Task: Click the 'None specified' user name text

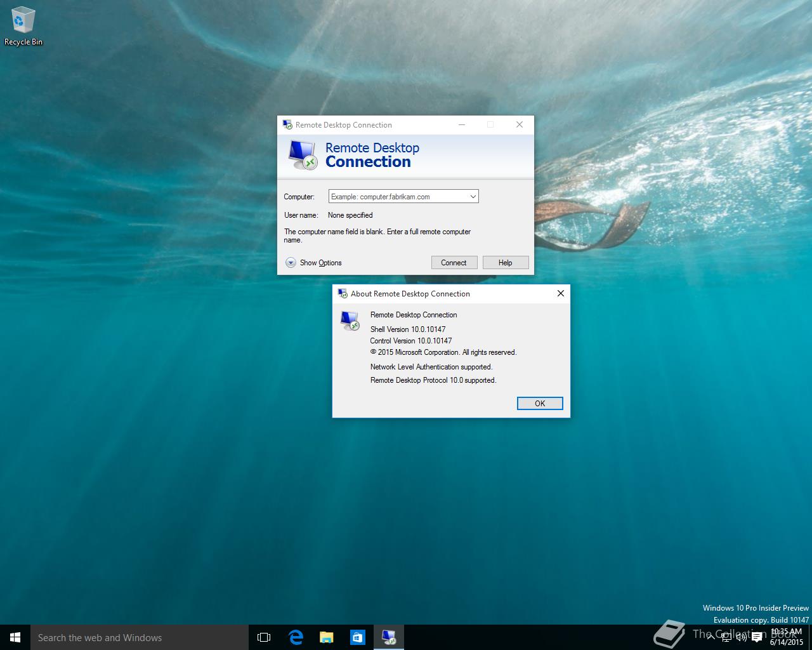Action: (x=350, y=215)
